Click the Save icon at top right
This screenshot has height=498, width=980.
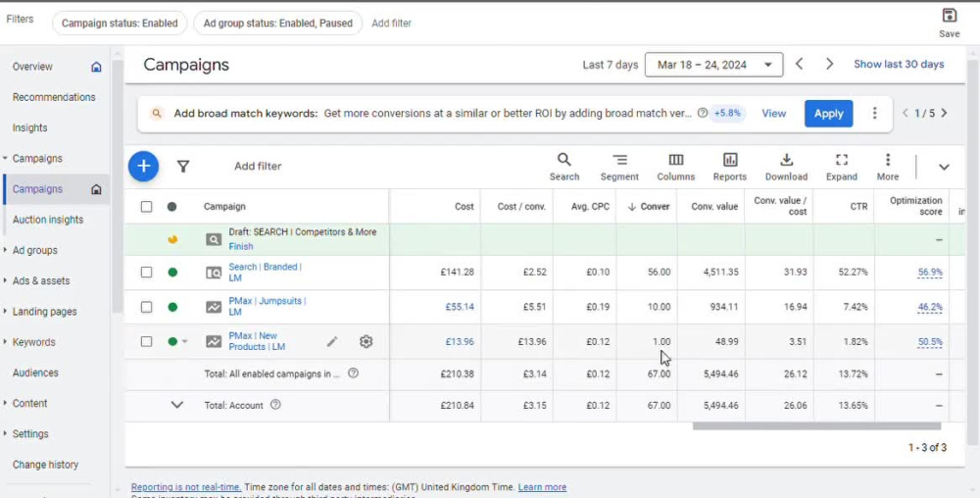[x=949, y=16]
